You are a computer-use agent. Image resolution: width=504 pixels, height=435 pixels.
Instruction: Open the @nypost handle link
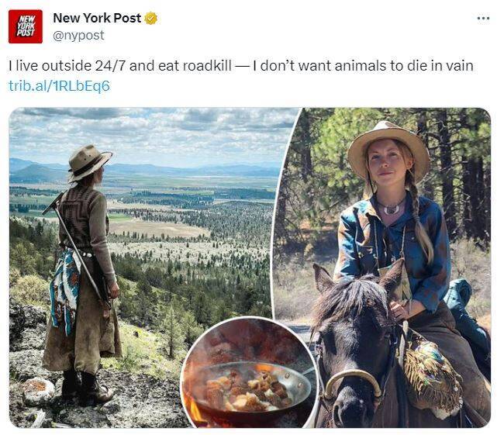click(78, 36)
